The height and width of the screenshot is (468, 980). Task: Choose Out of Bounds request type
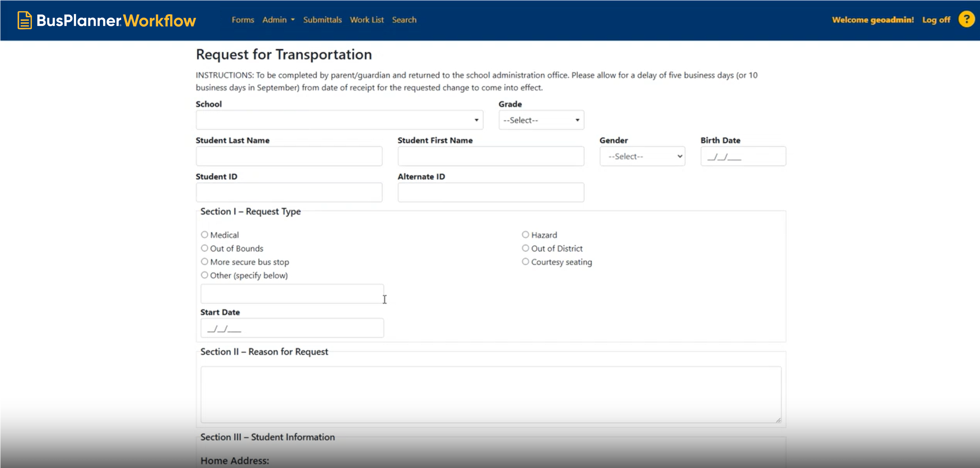click(x=205, y=248)
